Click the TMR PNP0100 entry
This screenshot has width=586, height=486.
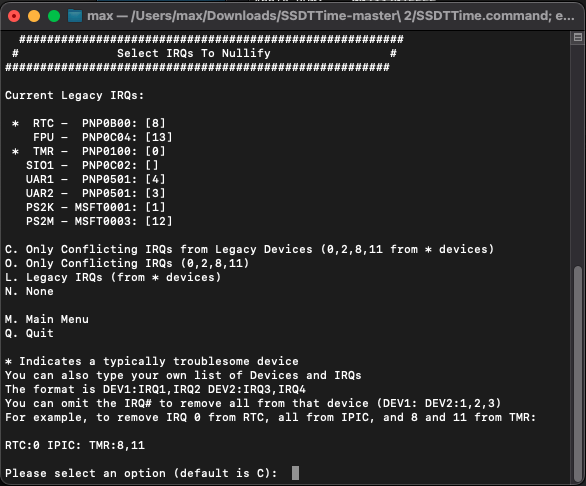[x=89, y=151]
